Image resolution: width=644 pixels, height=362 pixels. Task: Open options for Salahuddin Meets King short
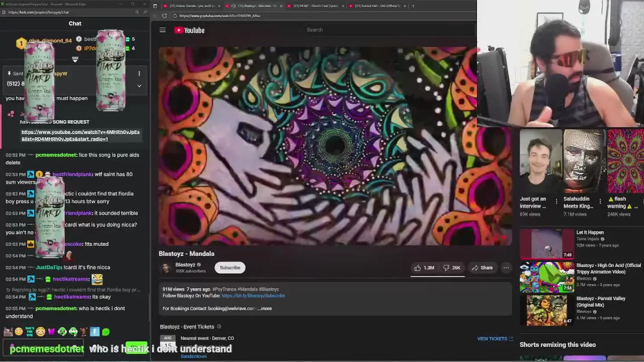tap(600, 202)
